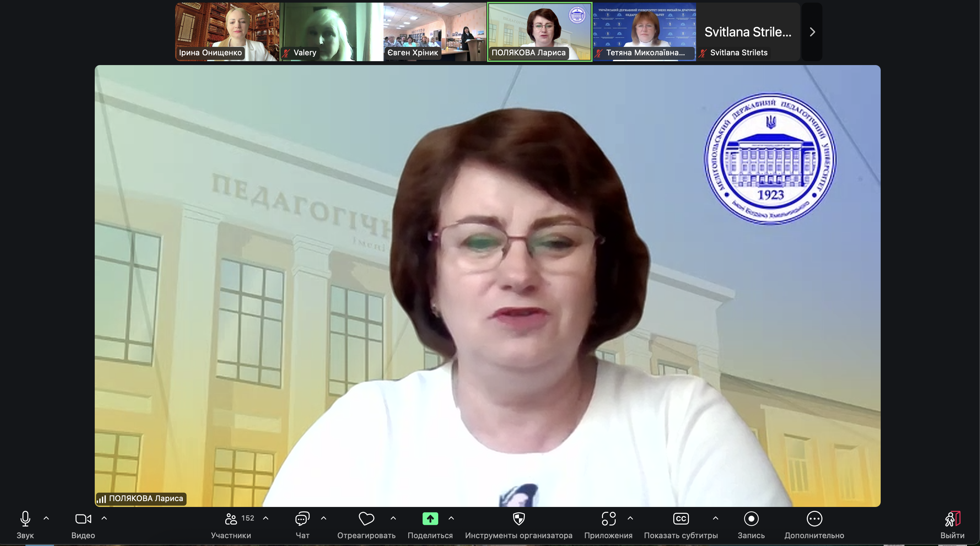Start recording with the Запись button
980x546 pixels.
point(750,519)
